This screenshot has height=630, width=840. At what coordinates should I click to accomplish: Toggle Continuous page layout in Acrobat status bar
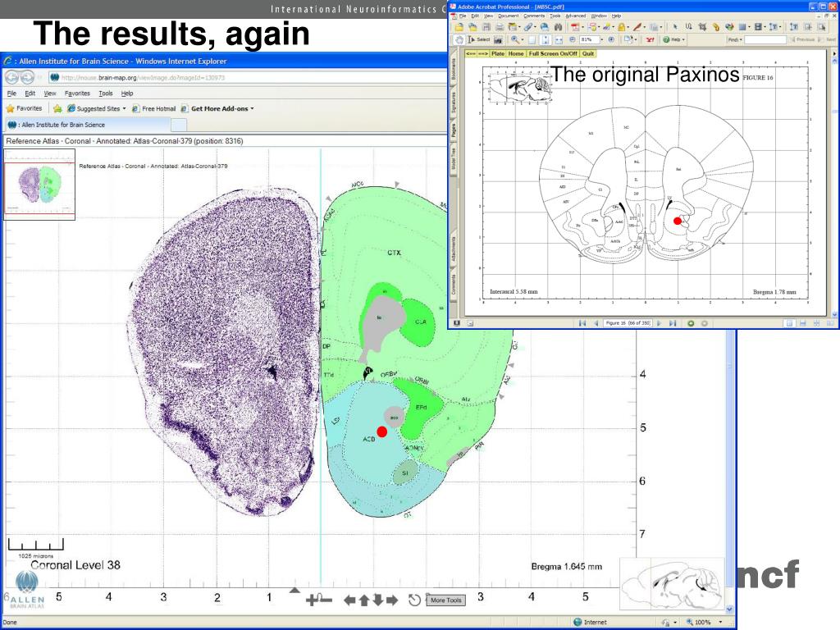tap(802, 323)
